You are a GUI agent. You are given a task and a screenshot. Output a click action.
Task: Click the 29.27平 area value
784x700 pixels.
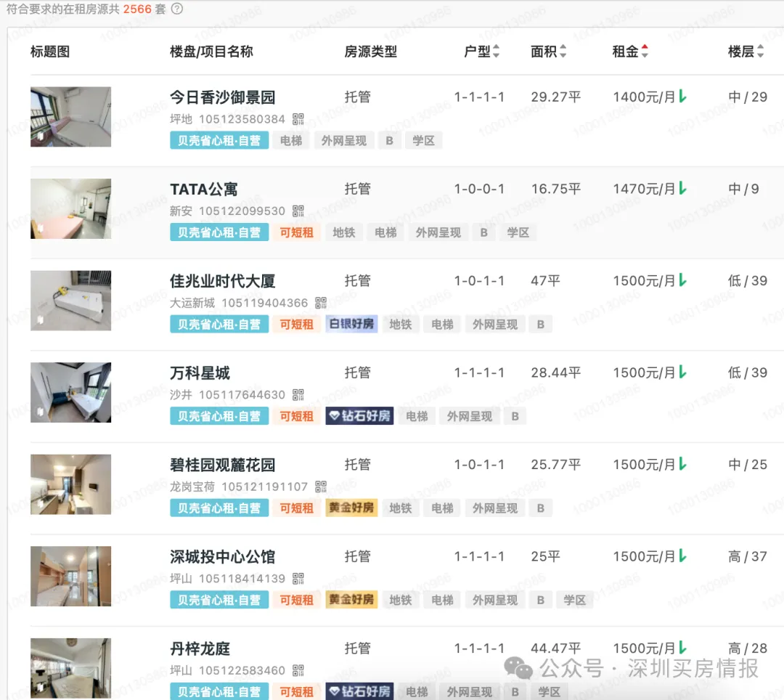(x=556, y=97)
